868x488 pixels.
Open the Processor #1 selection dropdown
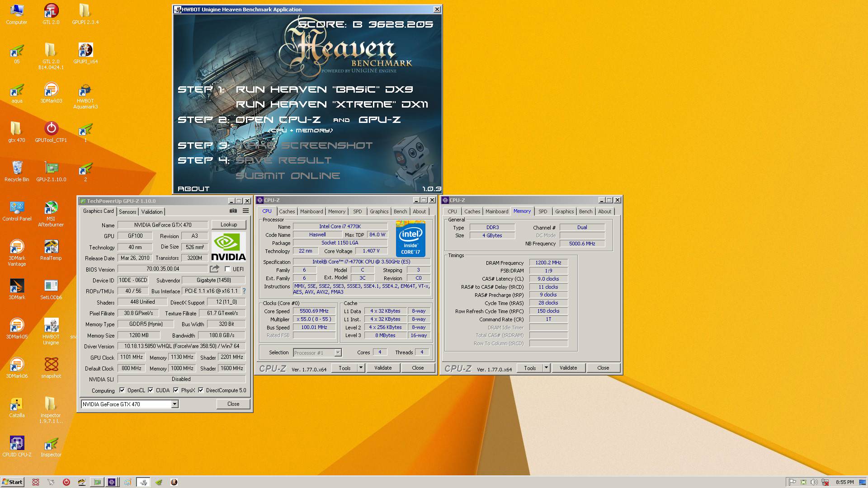pos(338,353)
